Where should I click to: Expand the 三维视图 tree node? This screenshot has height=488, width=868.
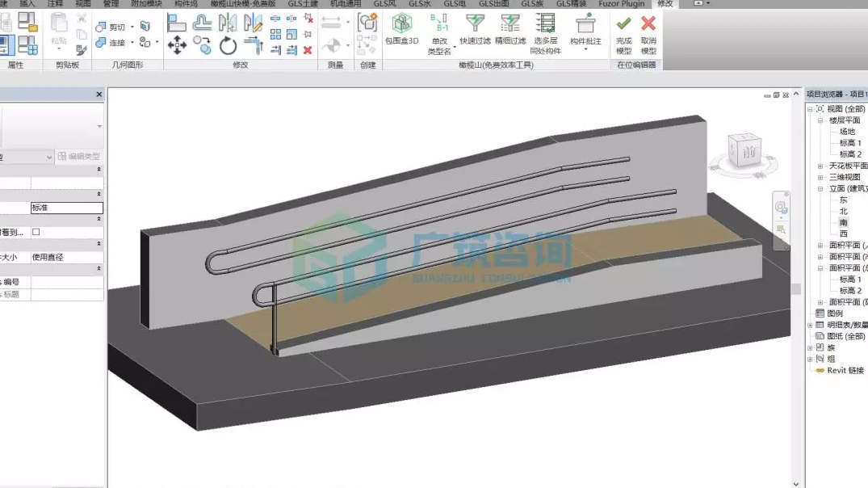[x=820, y=177]
